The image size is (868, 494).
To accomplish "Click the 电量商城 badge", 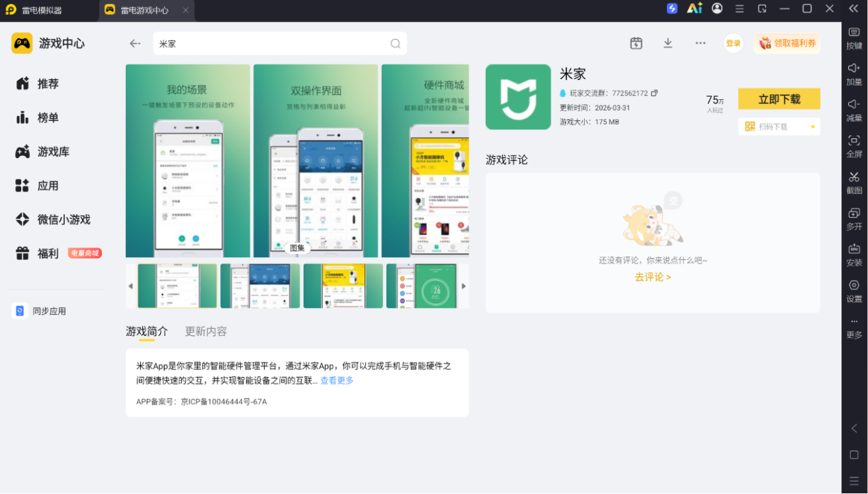I will pyautogui.click(x=85, y=253).
